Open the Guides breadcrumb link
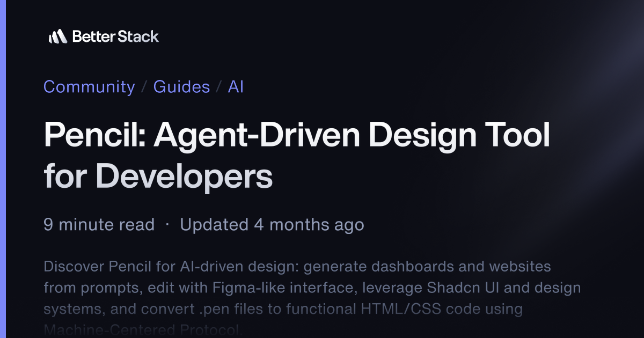The height and width of the screenshot is (338, 644). 181,87
